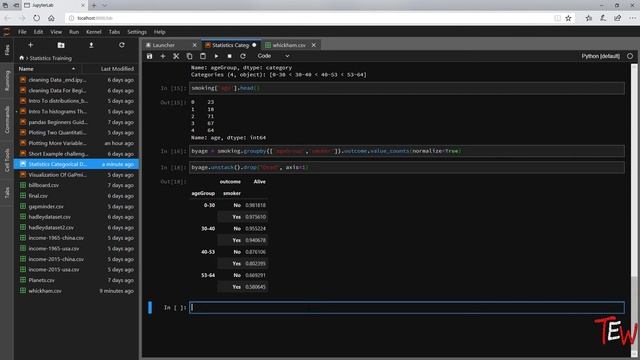Select the gapminder.csv file

76,206
